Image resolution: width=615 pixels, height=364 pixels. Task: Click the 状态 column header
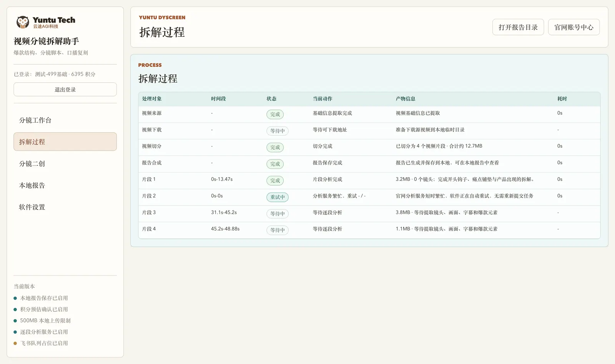pos(271,99)
